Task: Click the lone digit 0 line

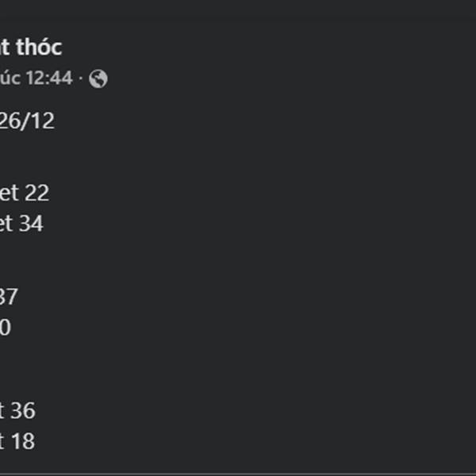Action: (x=5, y=327)
